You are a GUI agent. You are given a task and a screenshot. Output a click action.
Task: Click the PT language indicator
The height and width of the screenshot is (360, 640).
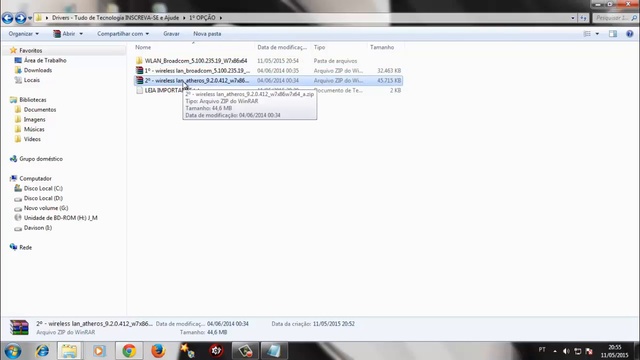[542, 350]
